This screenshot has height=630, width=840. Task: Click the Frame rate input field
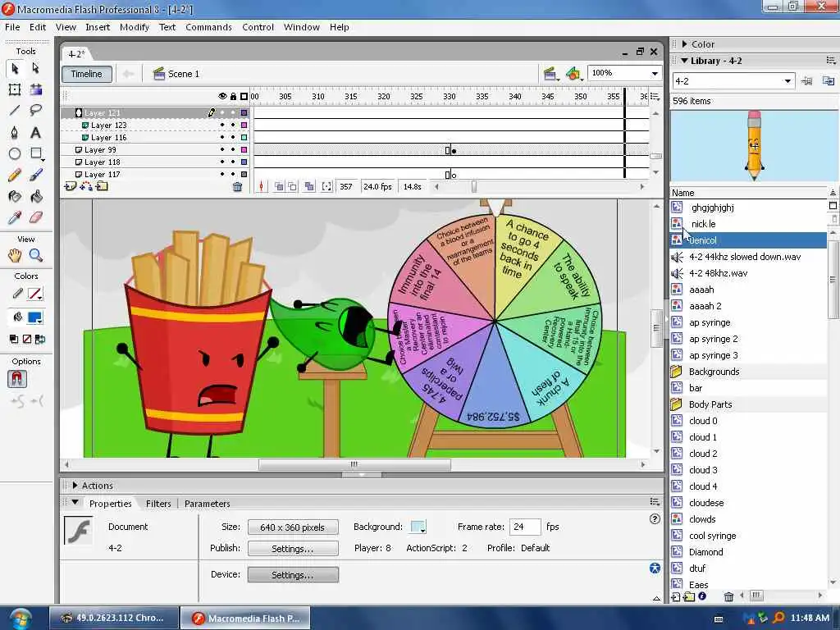tap(525, 527)
